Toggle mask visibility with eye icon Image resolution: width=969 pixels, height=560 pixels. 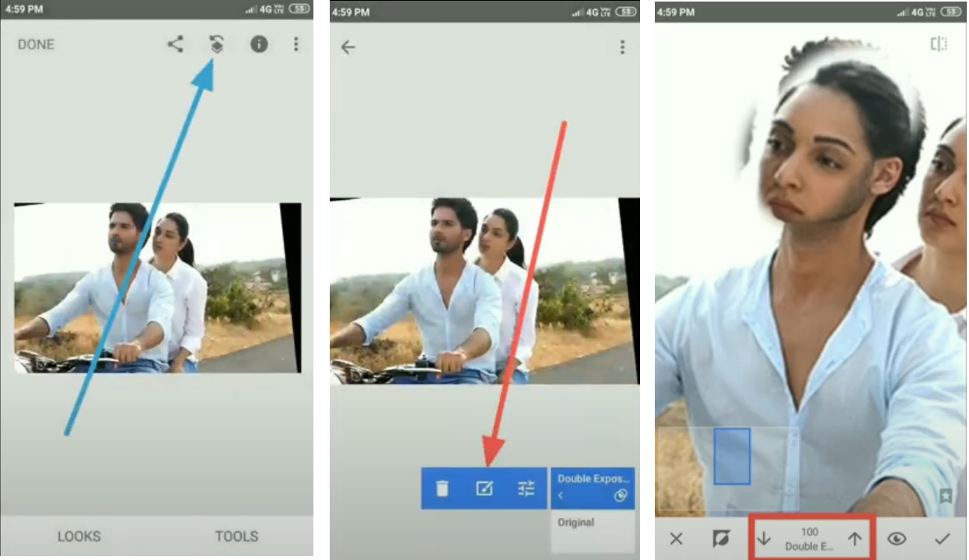click(897, 538)
